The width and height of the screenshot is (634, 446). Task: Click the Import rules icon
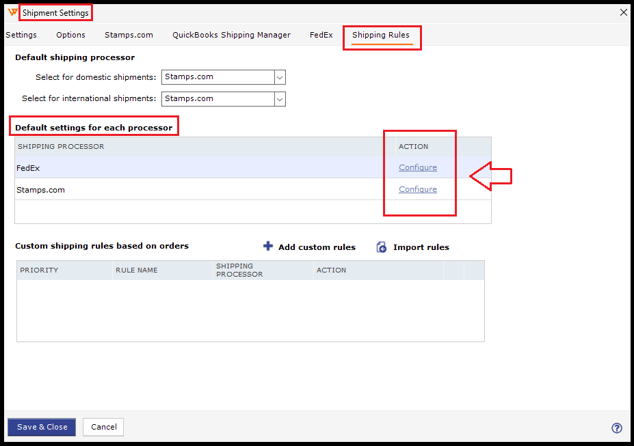(381, 247)
